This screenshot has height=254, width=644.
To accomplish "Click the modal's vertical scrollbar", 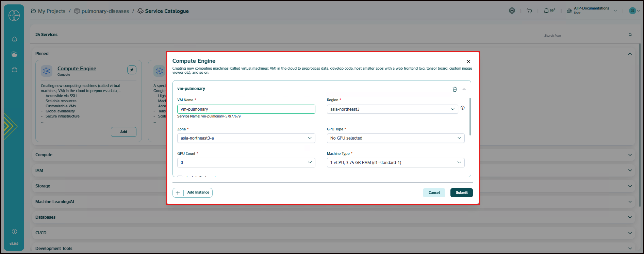I will pyautogui.click(x=470, y=116).
